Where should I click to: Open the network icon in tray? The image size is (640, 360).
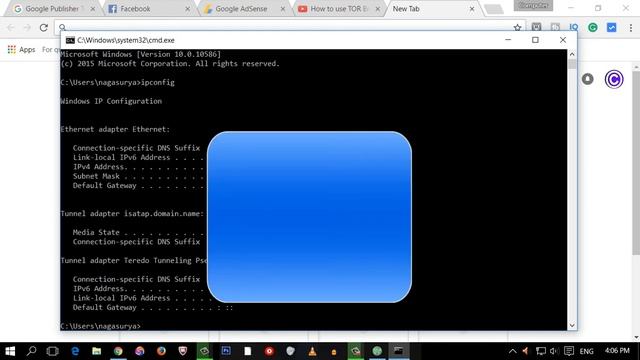(541, 351)
